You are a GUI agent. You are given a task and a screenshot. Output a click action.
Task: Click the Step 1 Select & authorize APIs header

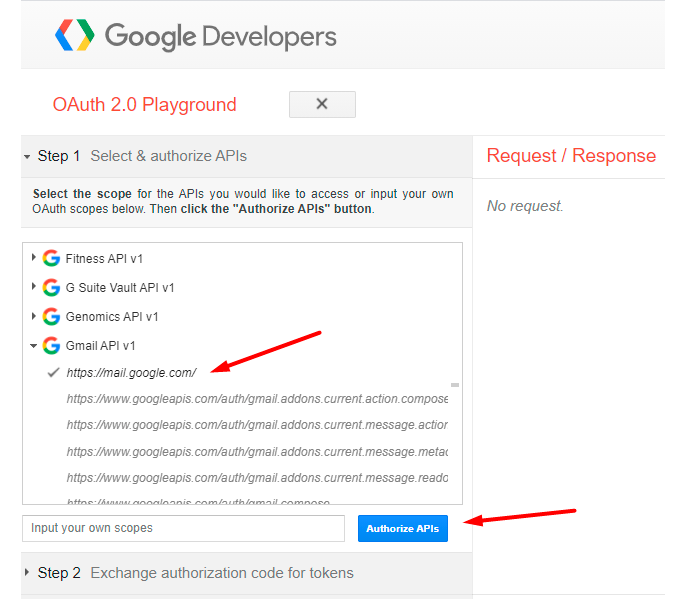(247, 156)
